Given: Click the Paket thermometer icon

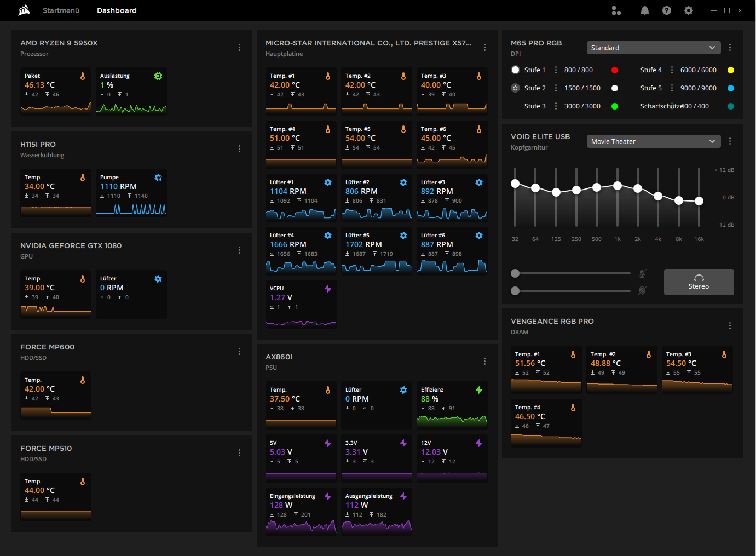Looking at the screenshot, I should (x=83, y=76).
